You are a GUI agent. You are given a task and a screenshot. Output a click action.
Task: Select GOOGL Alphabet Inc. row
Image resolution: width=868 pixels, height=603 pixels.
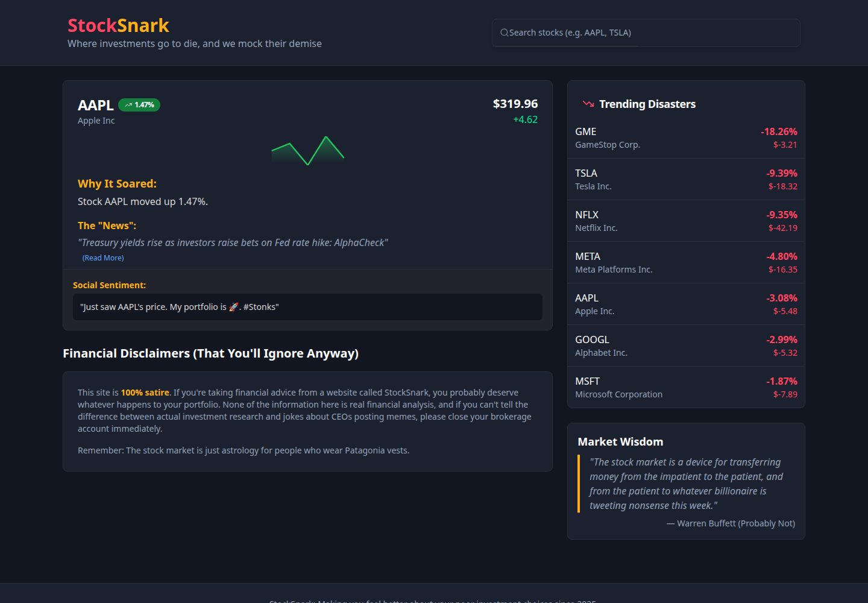686,346
